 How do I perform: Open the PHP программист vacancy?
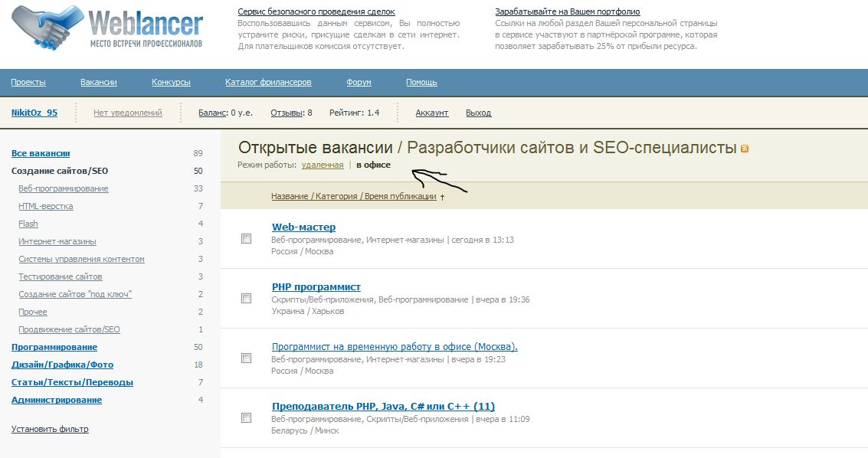click(316, 286)
